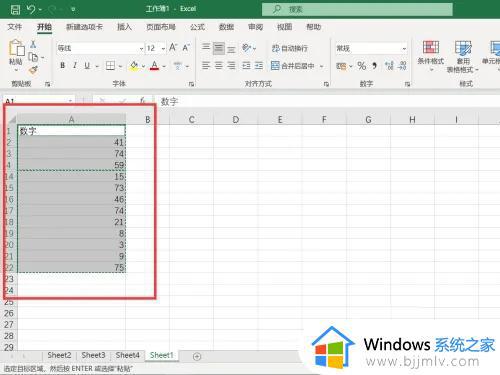
Task: Switch to the Sheet2 tab
Action: (x=59, y=355)
